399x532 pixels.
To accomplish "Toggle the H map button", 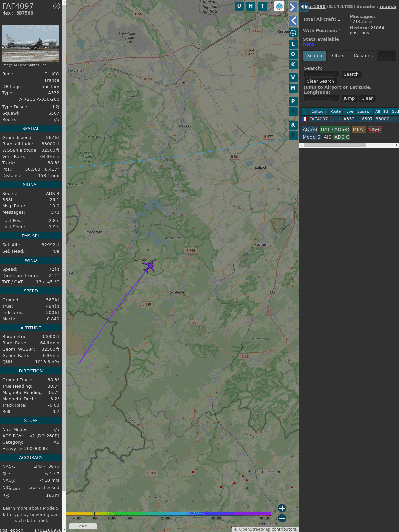I will pos(251,6).
